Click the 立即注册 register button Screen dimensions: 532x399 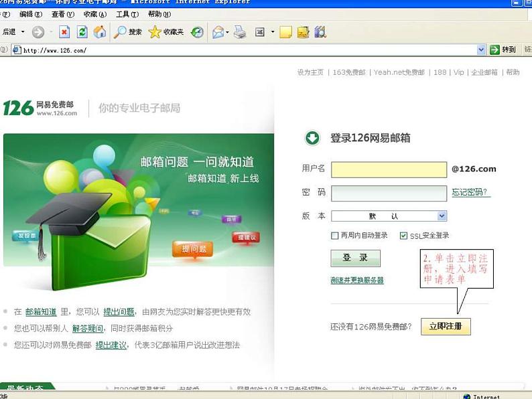pyautogui.click(x=446, y=327)
